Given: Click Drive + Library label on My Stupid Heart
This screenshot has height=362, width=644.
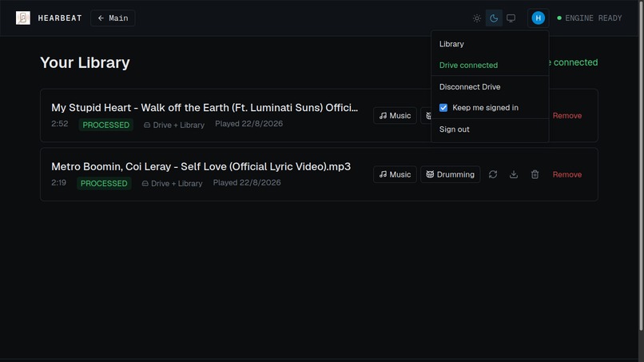Looking at the screenshot, I should [173, 125].
